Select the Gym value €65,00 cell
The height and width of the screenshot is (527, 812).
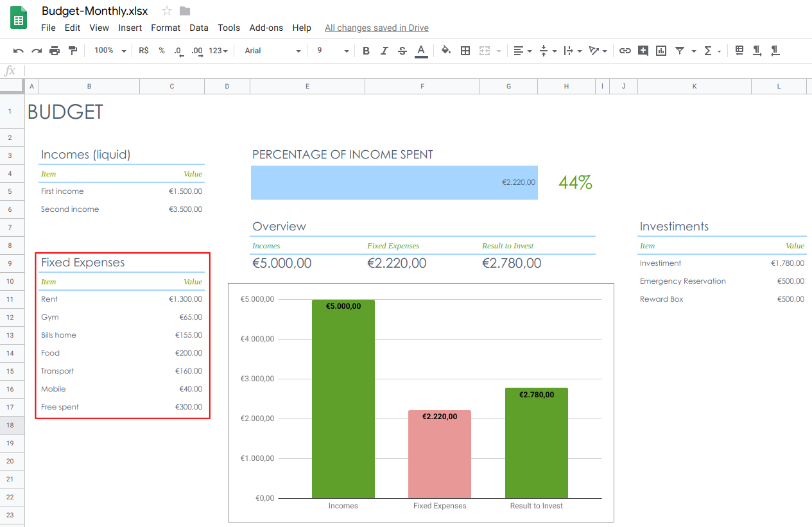[x=172, y=317]
